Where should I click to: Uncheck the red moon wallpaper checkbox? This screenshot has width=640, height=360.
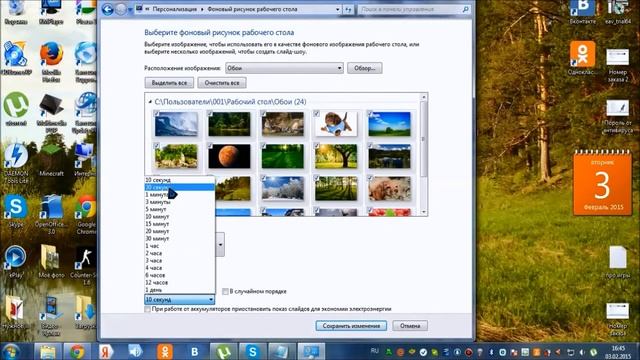[210, 146]
